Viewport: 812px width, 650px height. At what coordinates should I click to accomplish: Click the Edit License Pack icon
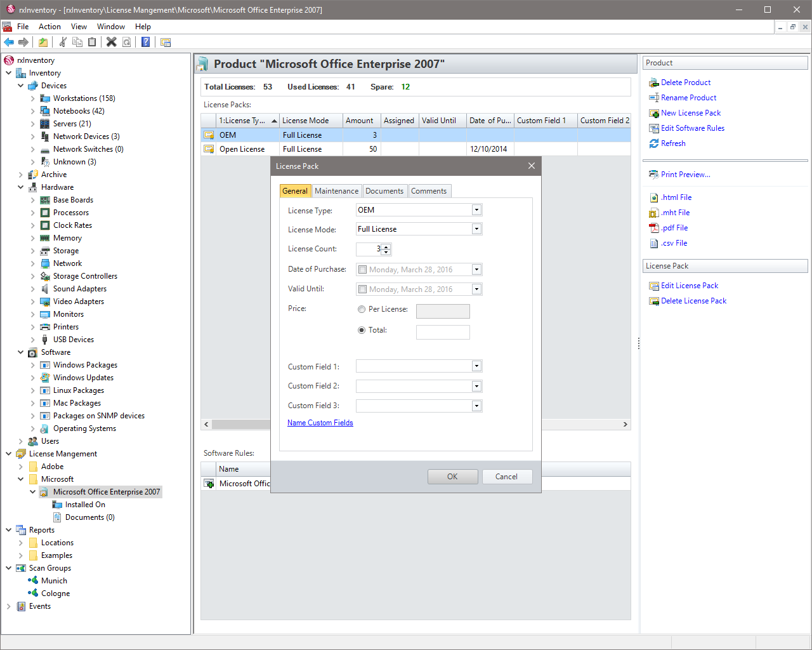tap(654, 286)
